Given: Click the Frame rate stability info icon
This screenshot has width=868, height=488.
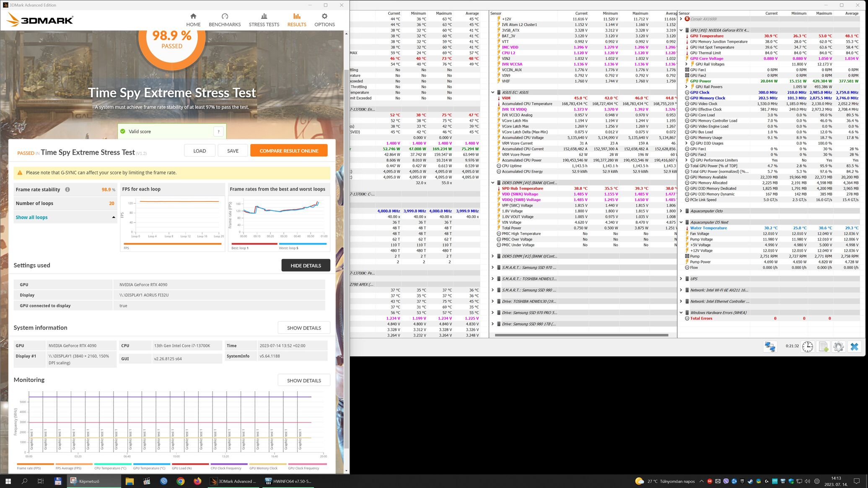Looking at the screenshot, I should (67, 190).
